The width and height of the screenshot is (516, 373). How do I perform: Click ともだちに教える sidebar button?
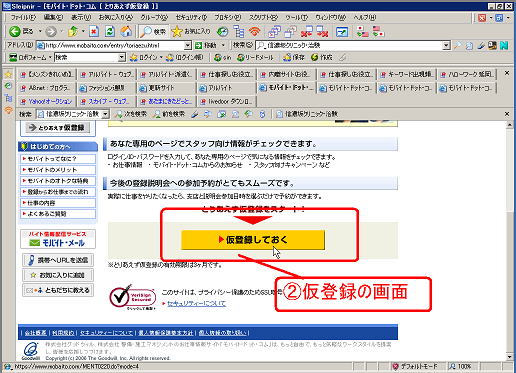58,290
